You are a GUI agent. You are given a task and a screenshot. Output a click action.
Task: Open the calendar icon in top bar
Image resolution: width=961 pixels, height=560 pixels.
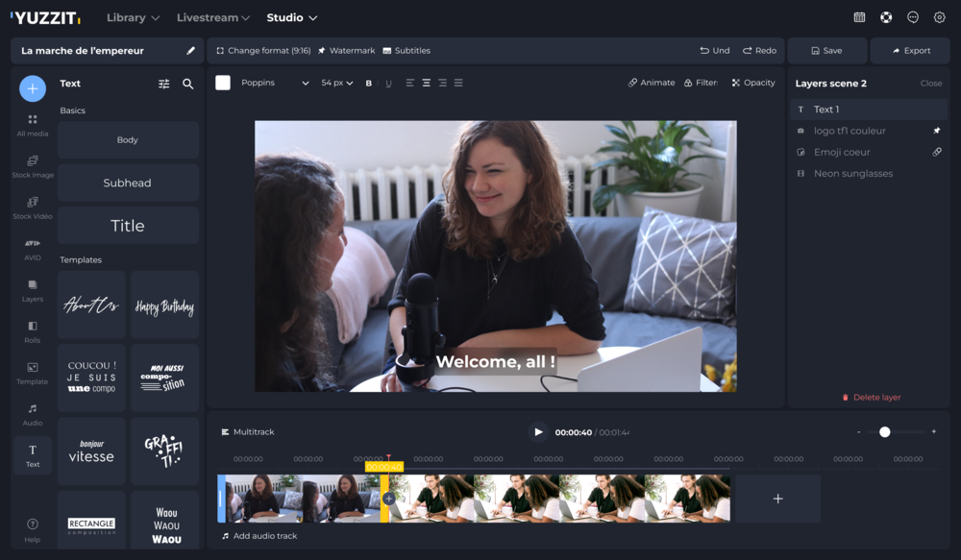click(x=859, y=17)
